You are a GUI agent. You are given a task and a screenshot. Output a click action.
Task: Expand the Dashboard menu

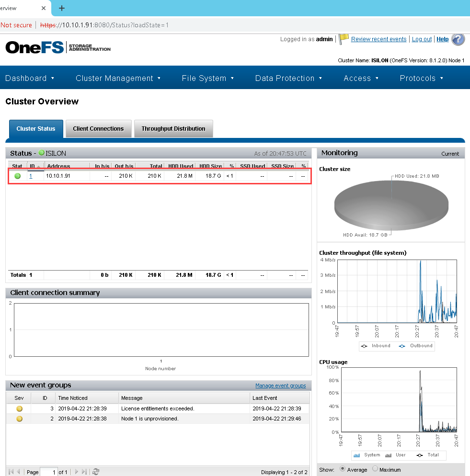[30, 78]
